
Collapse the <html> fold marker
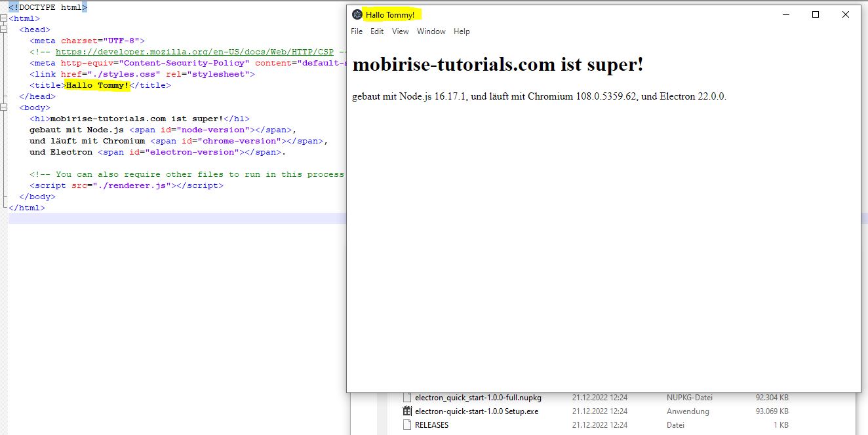(x=4, y=18)
